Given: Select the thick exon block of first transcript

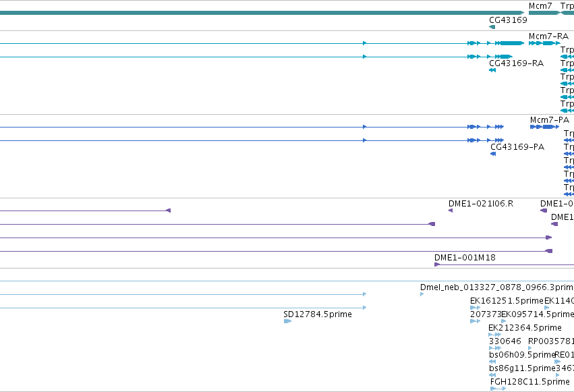Looking at the screenshot, I should click(x=512, y=43).
